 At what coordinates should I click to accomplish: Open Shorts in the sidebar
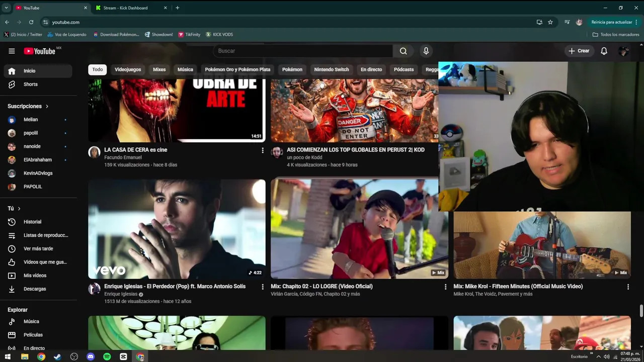click(38, 84)
